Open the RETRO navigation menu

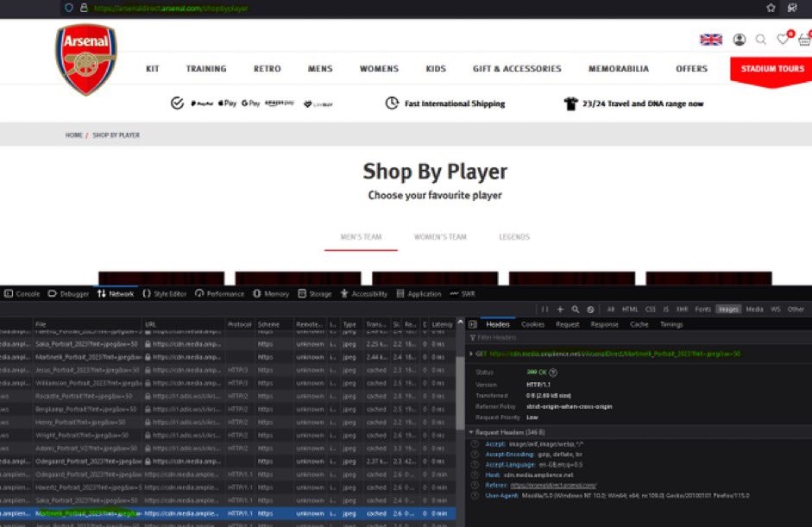coord(268,68)
